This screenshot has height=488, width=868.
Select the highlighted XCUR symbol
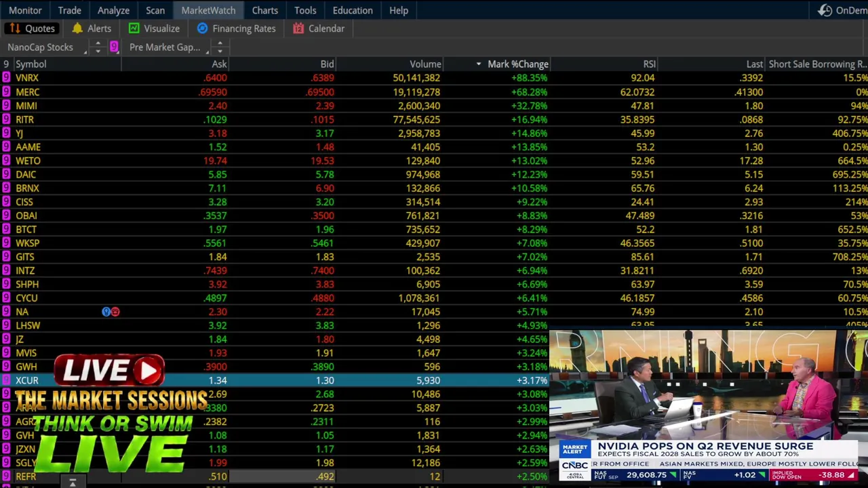tap(27, 380)
